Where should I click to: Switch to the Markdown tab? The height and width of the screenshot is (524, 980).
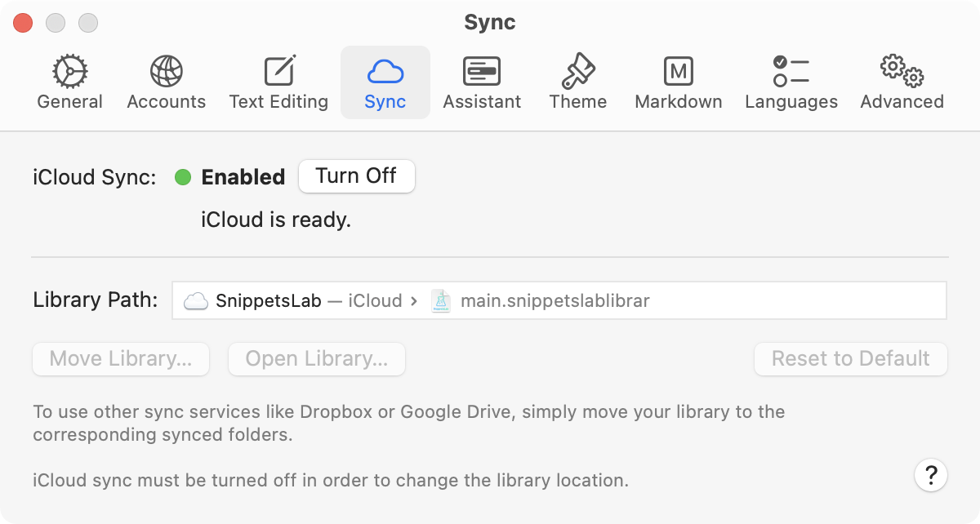[x=679, y=82]
